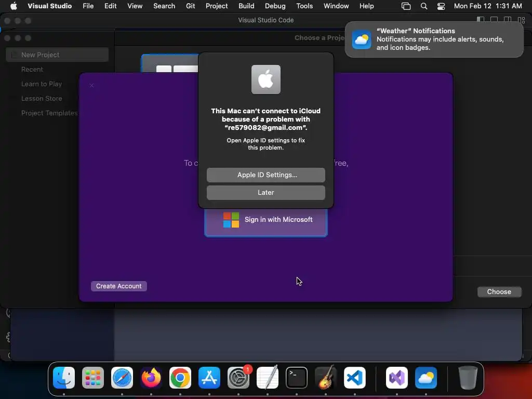Switch to Visual Studio Code in the Dock
Screen dimensions: 532x399
pos(355,378)
